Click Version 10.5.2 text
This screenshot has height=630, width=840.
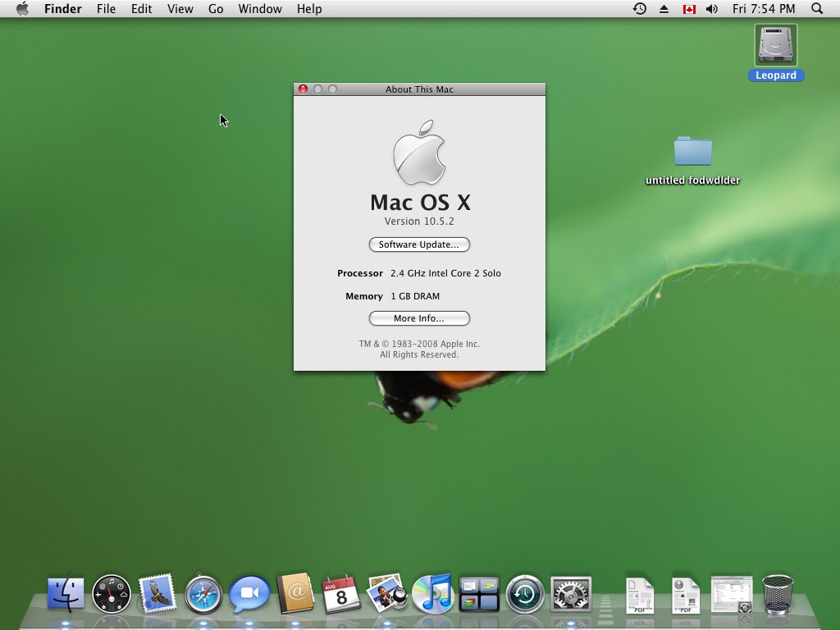point(419,221)
